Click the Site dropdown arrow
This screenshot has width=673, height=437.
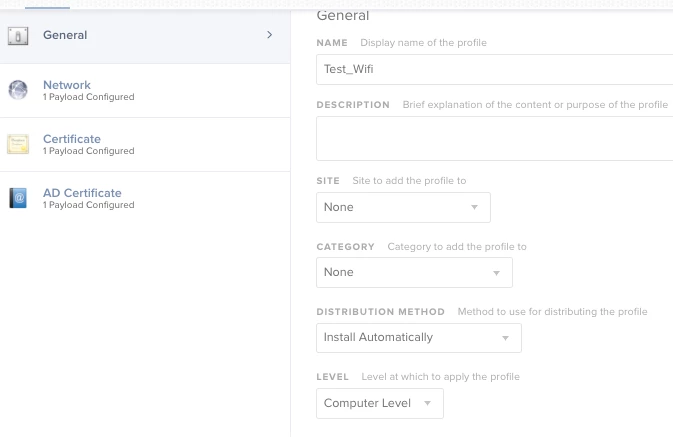(x=474, y=207)
